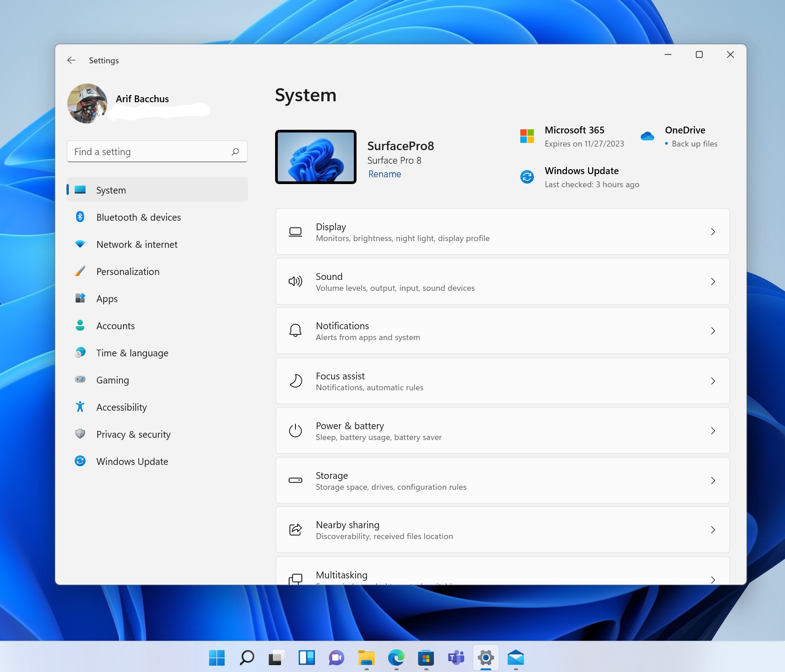
Task: Expand the Power & battery chevron
Action: click(x=713, y=431)
